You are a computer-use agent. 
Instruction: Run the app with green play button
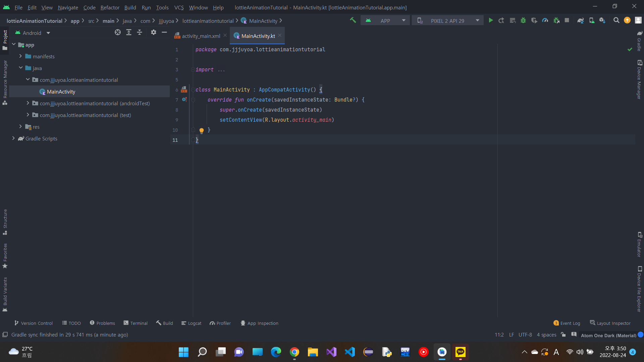pyautogui.click(x=491, y=20)
